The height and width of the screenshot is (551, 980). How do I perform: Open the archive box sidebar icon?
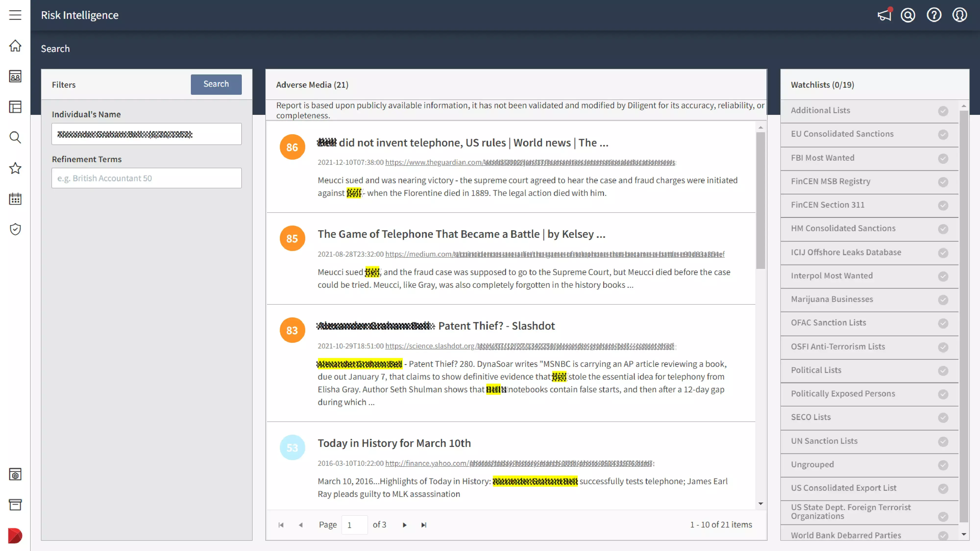pyautogui.click(x=15, y=505)
